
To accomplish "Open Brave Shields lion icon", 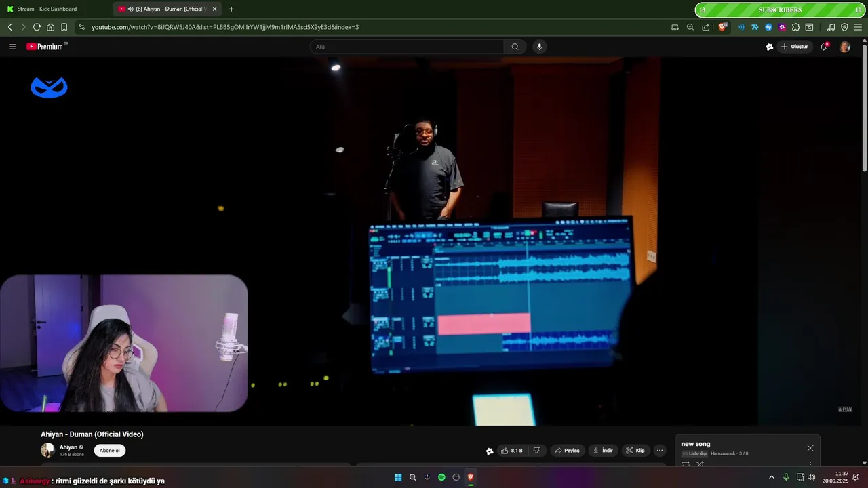I will click(x=722, y=27).
